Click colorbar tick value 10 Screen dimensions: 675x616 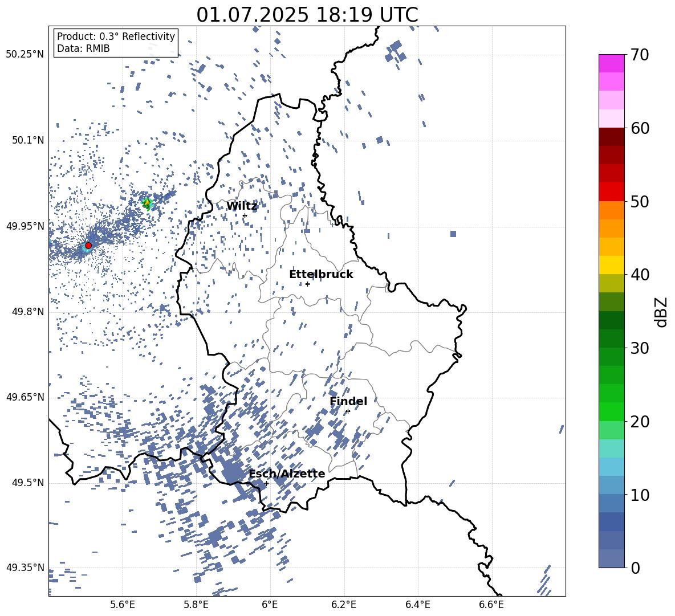coord(640,495)
